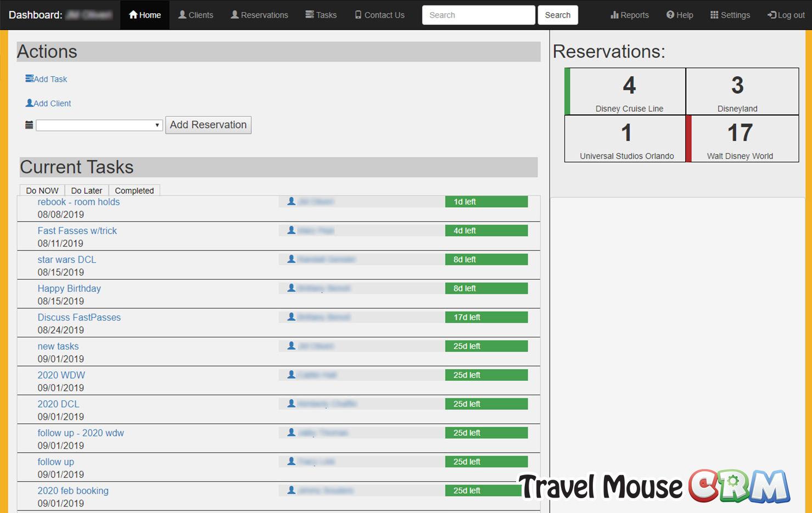Open task 'Discuss FastPasses'
812x513 pixels.
79,318
